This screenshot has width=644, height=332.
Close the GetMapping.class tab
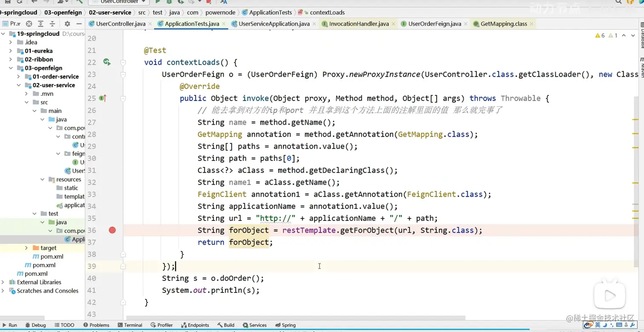pyautogui.click(x=532, y=24)
